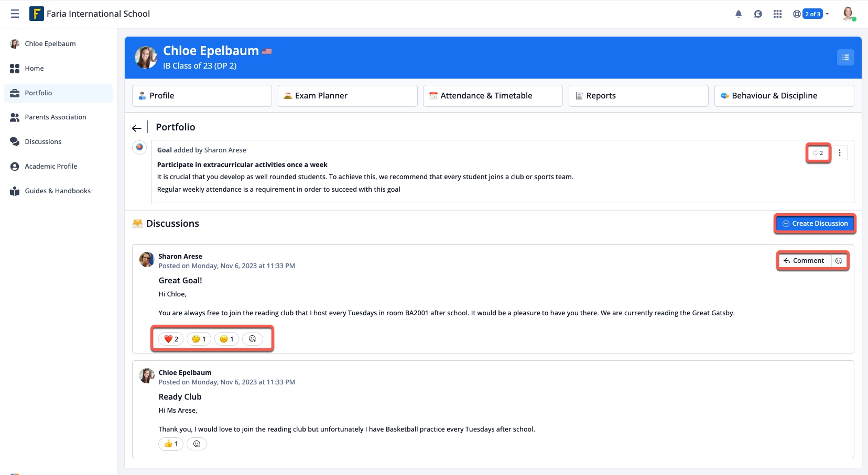This screenshot has width=868, height=475.
Task: Open the emoji picker under Great Goal reactions
Action: point(253,338)
